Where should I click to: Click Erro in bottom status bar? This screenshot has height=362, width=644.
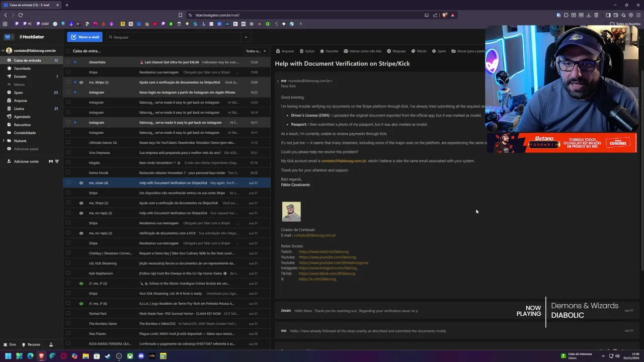pyautogui.click(x=10, y=344)
